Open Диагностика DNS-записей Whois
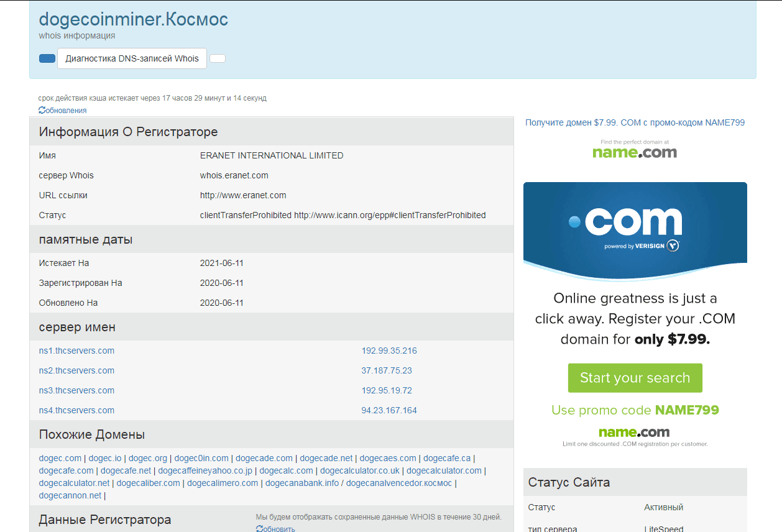Screen dimensions: 782x532 pos(132,58)
